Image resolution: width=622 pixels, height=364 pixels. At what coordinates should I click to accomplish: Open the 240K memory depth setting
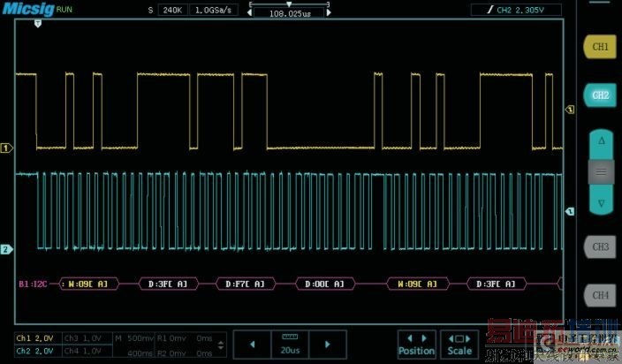[x=172, y=10]
